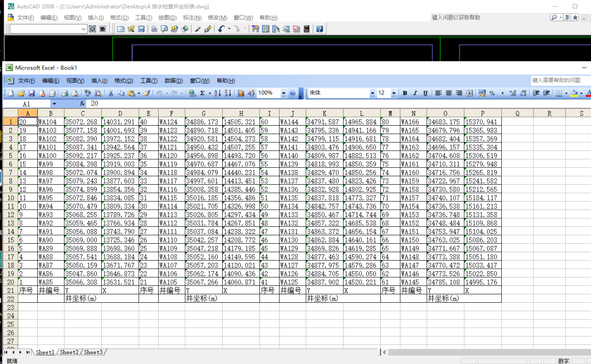The width and height of the screenshot is (591, 364).
Task: Switch to the Sheet3 tab
Action: pos(93,353)
